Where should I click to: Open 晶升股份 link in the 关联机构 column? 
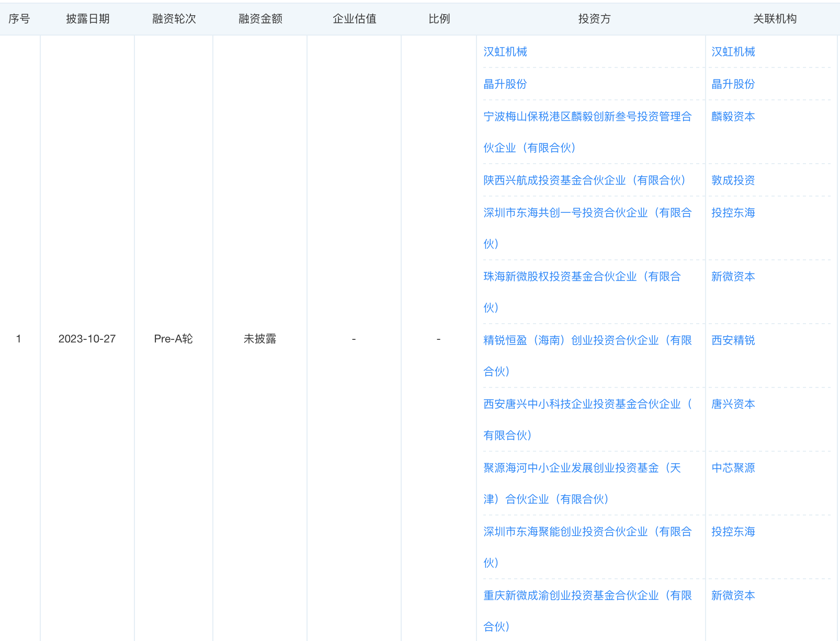coord(733,84)
